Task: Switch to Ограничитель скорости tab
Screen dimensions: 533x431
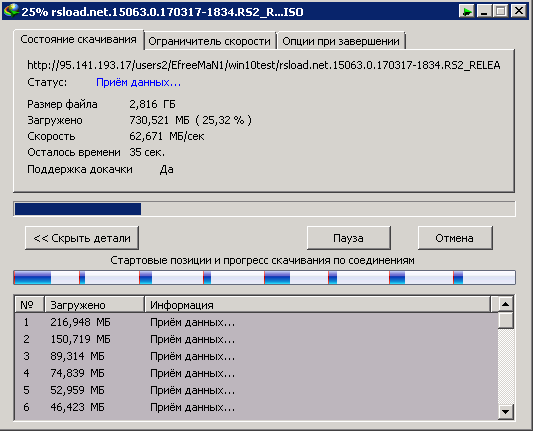Action: [210, 41]
